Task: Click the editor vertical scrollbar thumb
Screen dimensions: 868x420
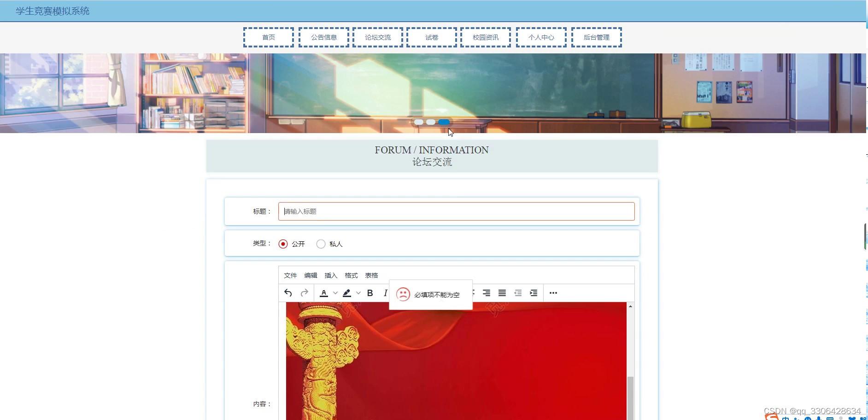Action: click(x=630, y=398)
